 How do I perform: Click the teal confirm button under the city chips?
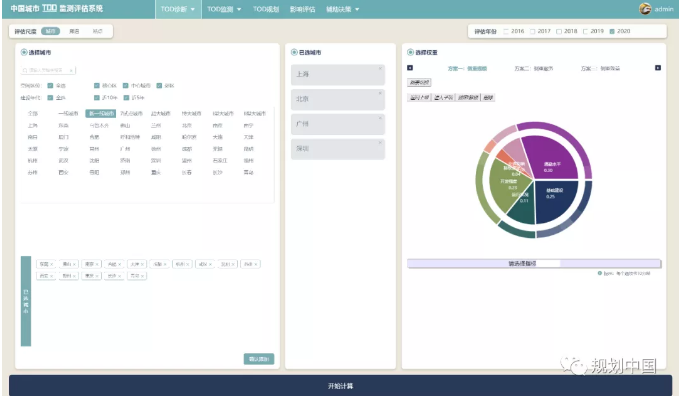tap(259, 359)
